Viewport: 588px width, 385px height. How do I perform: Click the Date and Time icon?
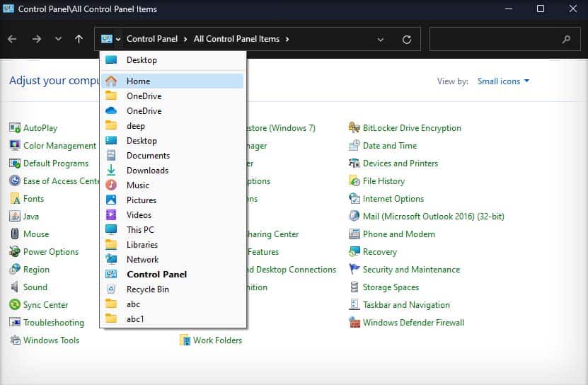[354, 146]
